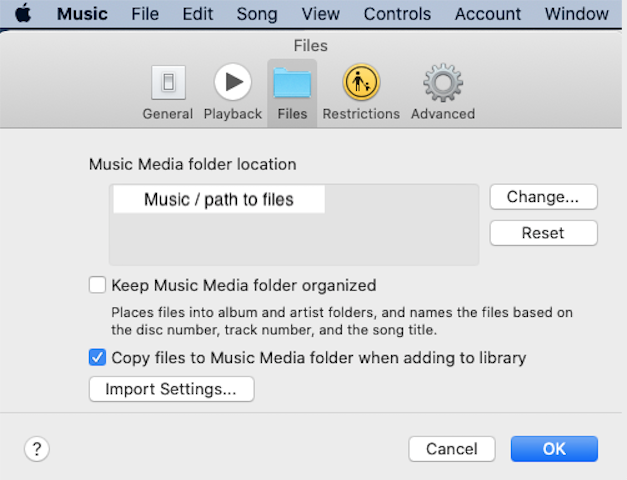The width and height of the screenshot is (627, 480).
Task: Open the Account menu
Action: [x=488, y=14]
